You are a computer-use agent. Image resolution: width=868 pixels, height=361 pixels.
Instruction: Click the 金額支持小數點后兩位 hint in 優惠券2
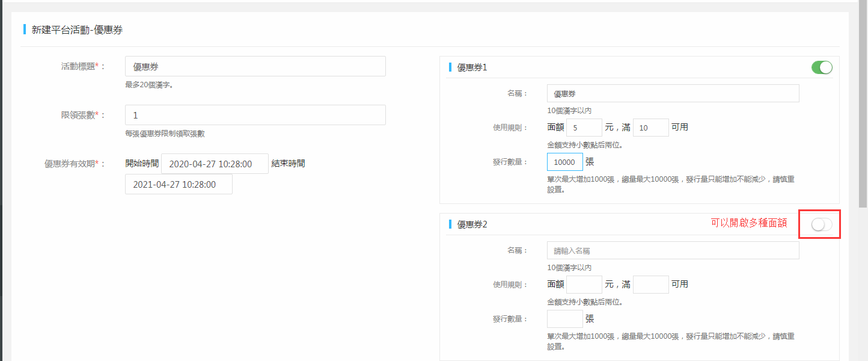tap(585, 302)
